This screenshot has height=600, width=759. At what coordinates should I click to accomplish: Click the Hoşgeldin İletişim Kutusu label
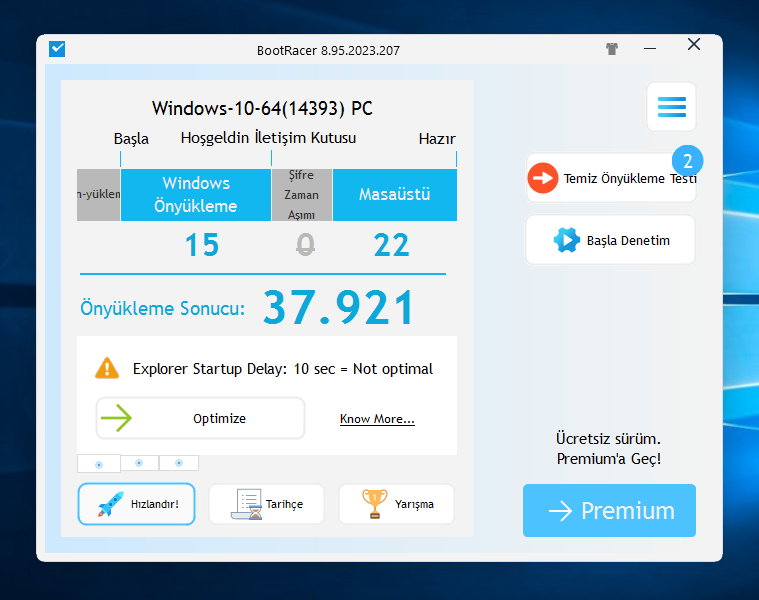coord(268,138)
